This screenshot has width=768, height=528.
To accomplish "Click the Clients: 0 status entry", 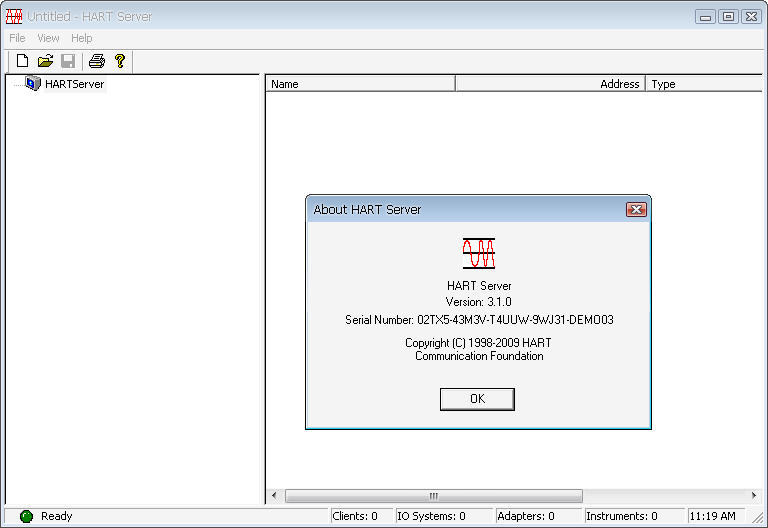I will click(x=362, y=516).
